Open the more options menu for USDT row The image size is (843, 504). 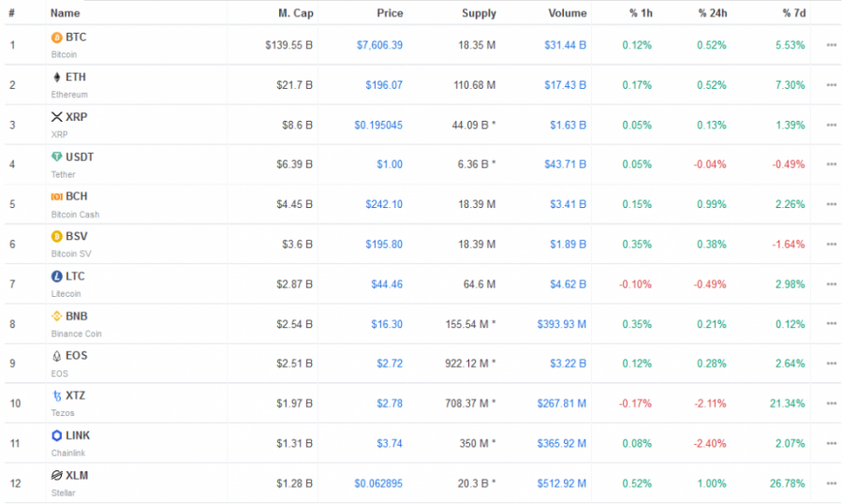point(831,164)
